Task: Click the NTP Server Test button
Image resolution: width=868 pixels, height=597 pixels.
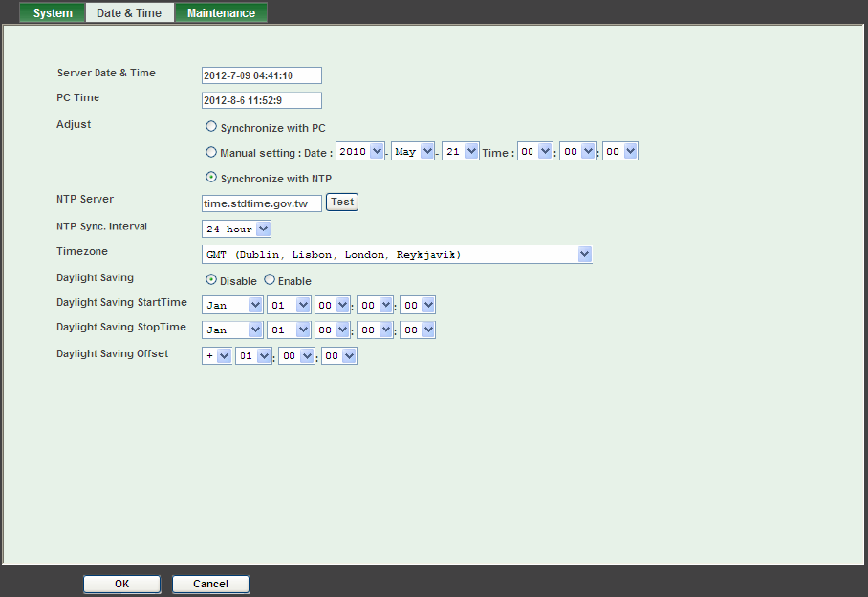Action: (x=342, y=202)
